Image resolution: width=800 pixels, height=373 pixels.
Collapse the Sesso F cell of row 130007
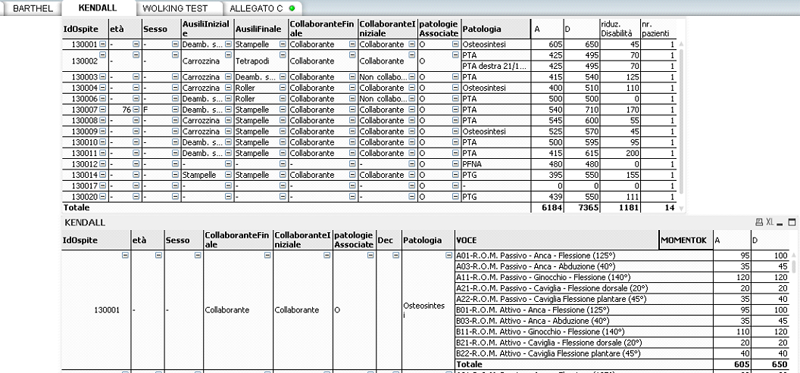176,110
